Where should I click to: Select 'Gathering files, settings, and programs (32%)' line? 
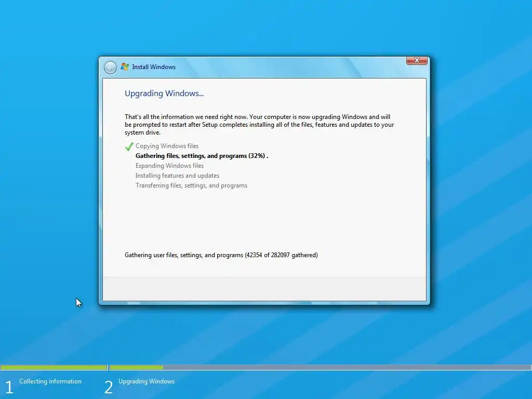(x=202, y=156)
